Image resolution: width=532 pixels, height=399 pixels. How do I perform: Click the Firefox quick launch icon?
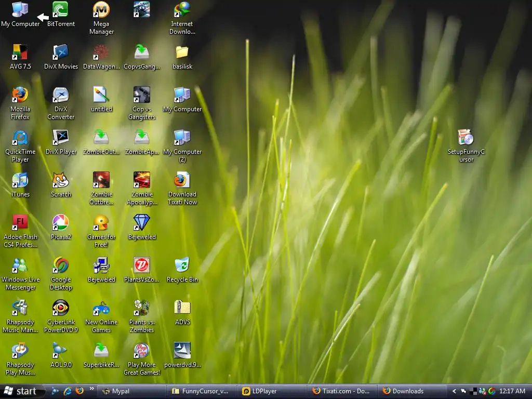pos(79,391)
